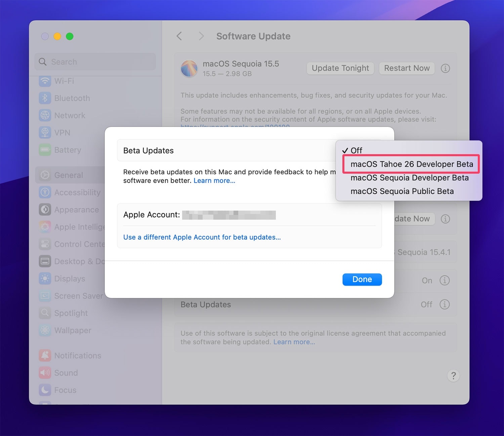Go forward with the right chevron
This screenshot has width=504, height=436.
(x=201, y=36)
